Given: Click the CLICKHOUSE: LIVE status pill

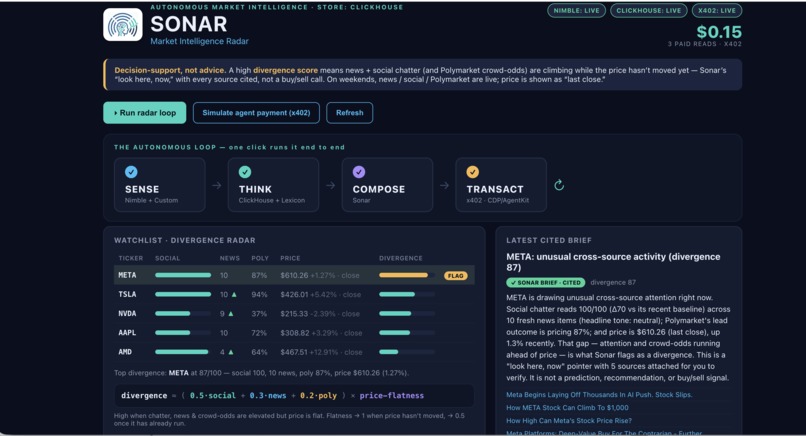Looking at the screenshot, I should click(x=649, y=10).
